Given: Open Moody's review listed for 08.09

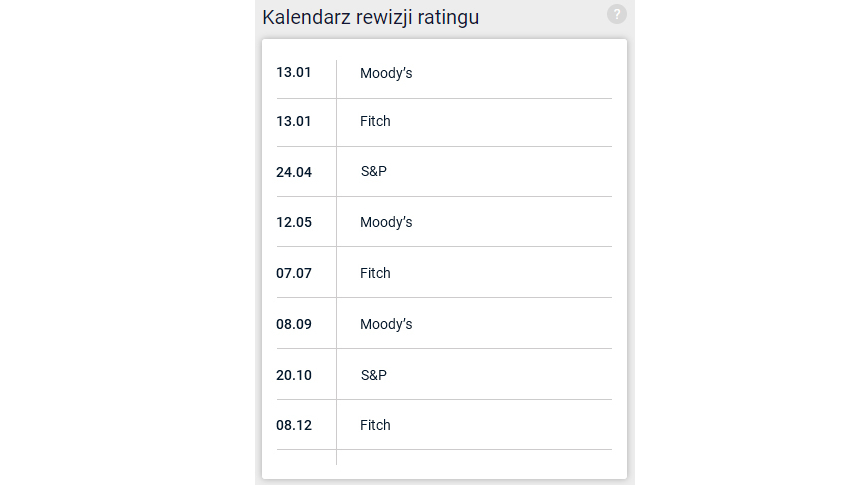Looking at the screenshot, I should pos(386,324).
